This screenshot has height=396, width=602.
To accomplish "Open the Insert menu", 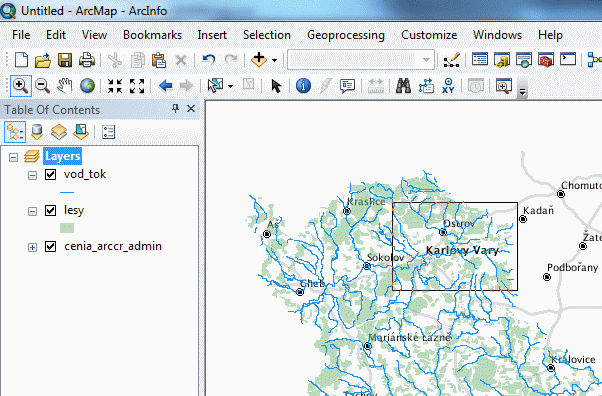I will click(x=212, y=35).
